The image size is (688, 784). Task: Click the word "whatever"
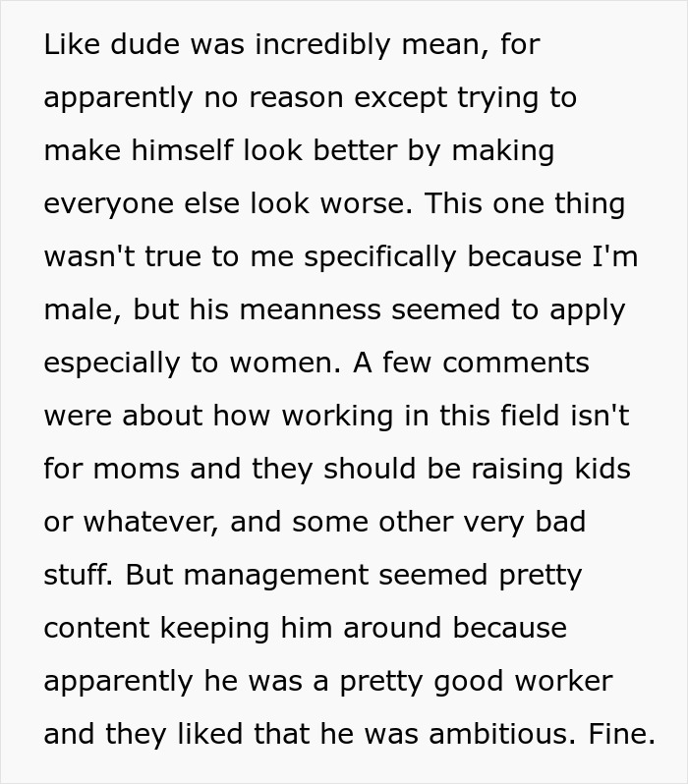point(143,522)
